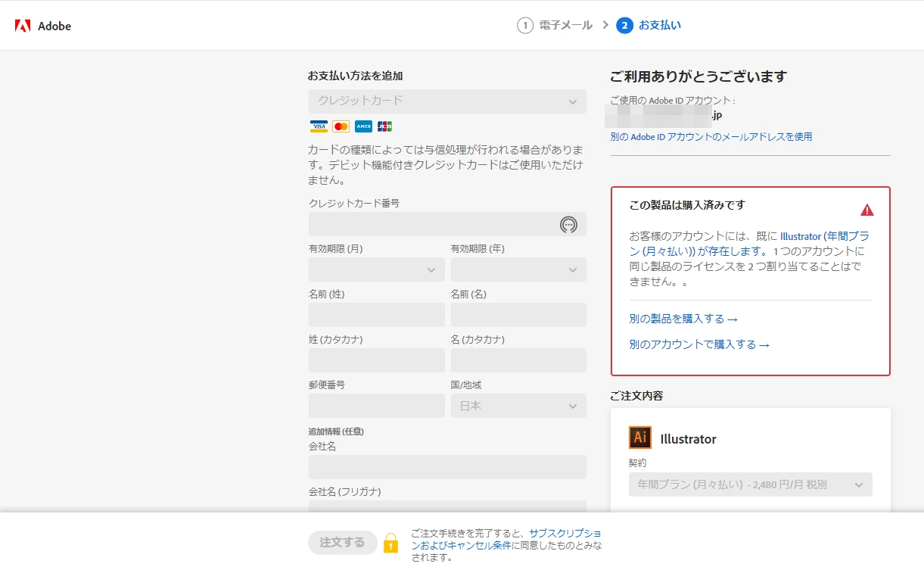Click the 追加情報 (任意) label
The width and height of the screenshot is (924, 573).
click(x=336, y=431)
